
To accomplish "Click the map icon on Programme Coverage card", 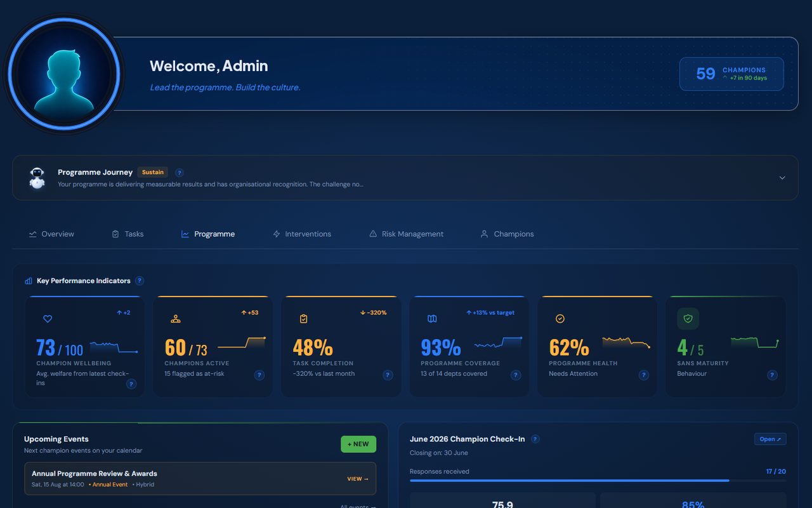I will pyautogui.click(x=432, y=319).
